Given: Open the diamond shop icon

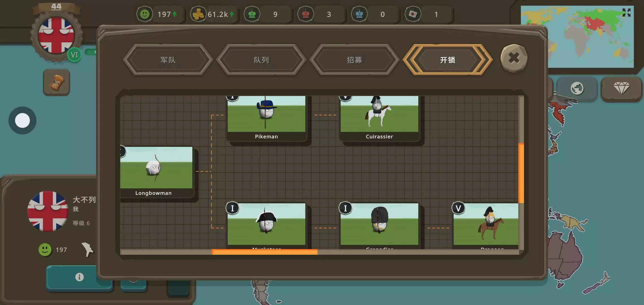Looking at the screenshot, I should pos(621,88).
